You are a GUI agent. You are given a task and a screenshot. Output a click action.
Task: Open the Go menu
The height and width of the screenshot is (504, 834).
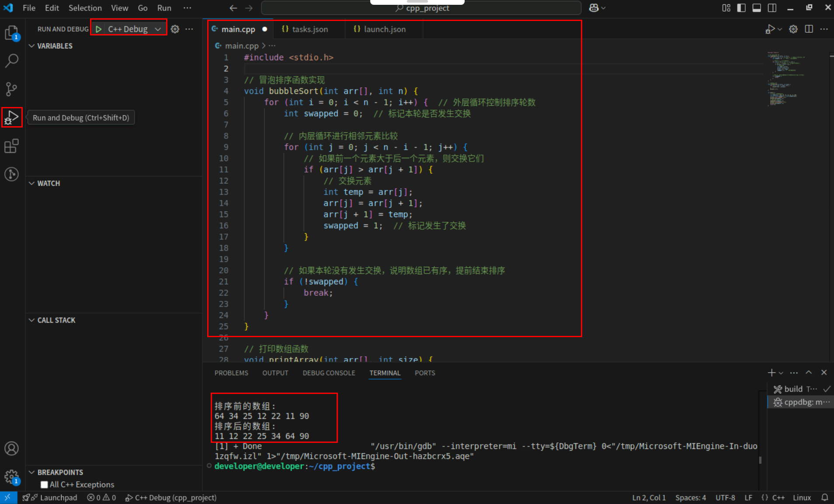142,8
